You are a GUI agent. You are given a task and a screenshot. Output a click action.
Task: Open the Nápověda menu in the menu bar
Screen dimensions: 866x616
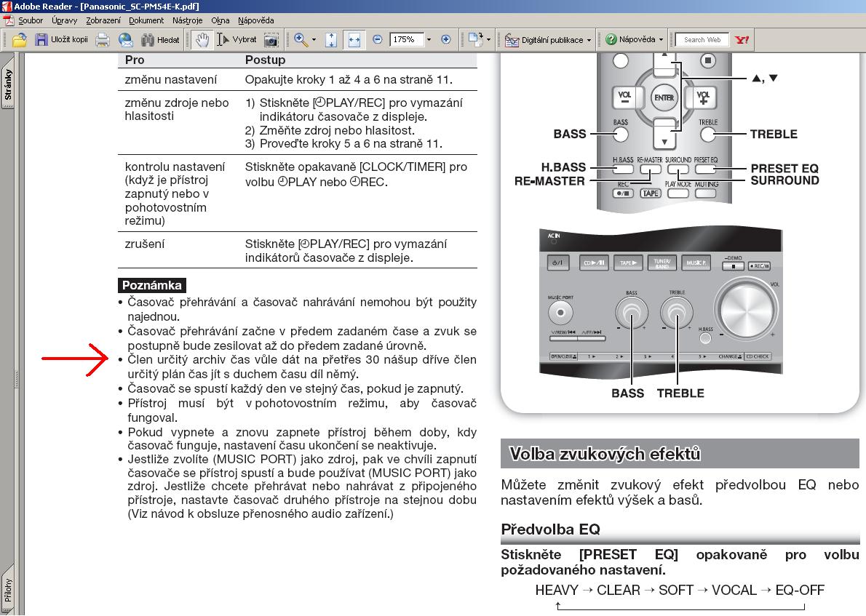pos(255,20)
